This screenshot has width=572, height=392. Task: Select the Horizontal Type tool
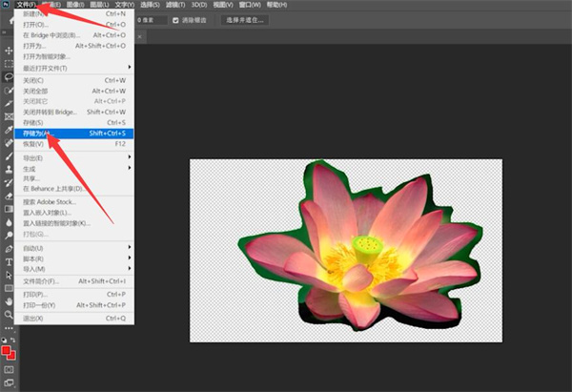[x=9, y=260]
